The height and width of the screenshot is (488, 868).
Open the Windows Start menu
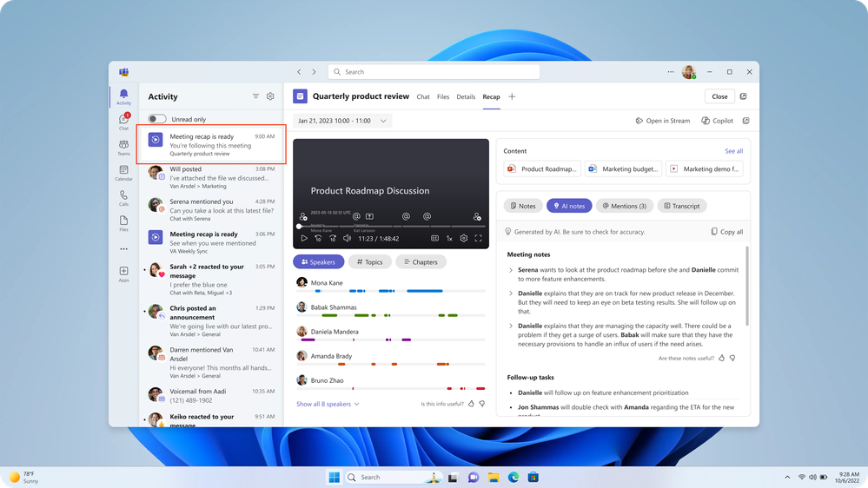click(x=335, y=478)
